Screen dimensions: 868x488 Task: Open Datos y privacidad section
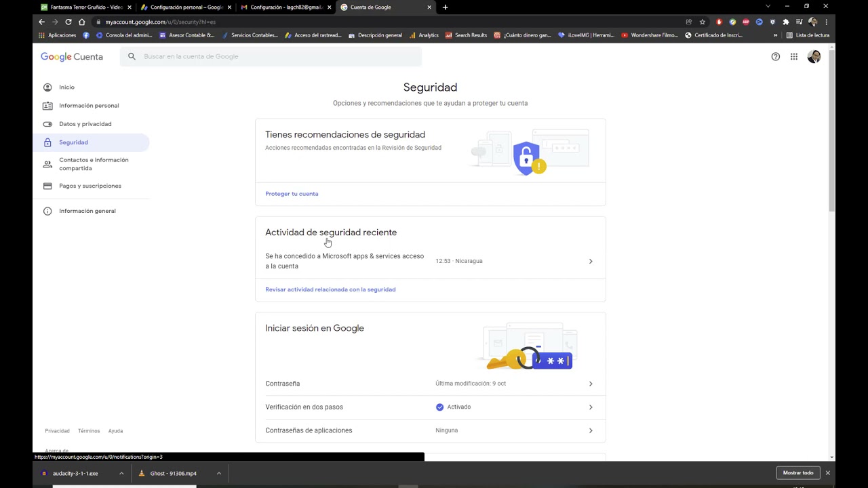point(85,124)
